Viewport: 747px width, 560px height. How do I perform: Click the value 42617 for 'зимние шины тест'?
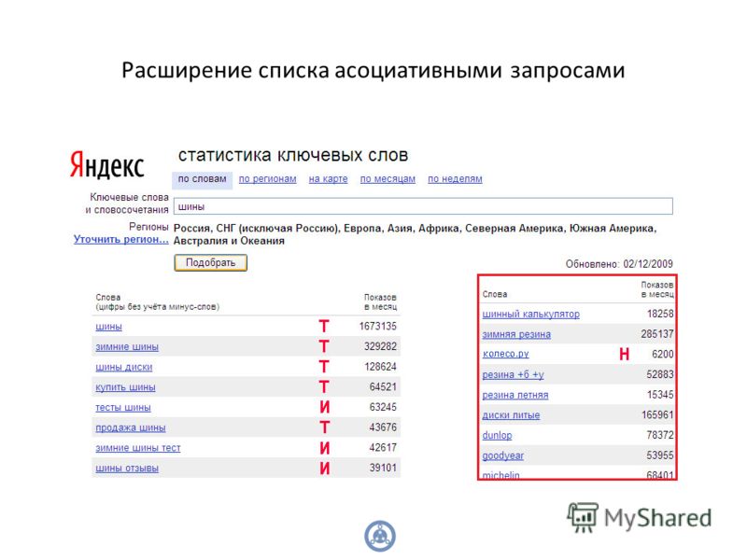click(x=383, y=448)
